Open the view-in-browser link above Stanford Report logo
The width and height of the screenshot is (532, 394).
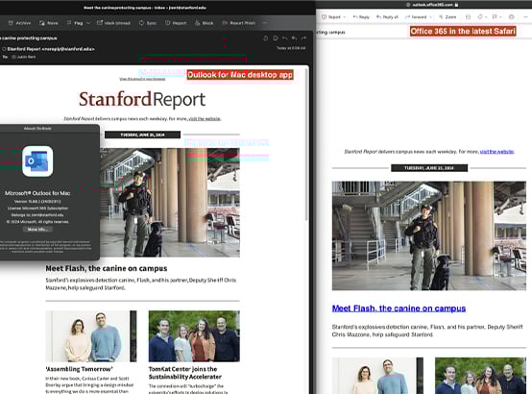click(x=142, y=79)
